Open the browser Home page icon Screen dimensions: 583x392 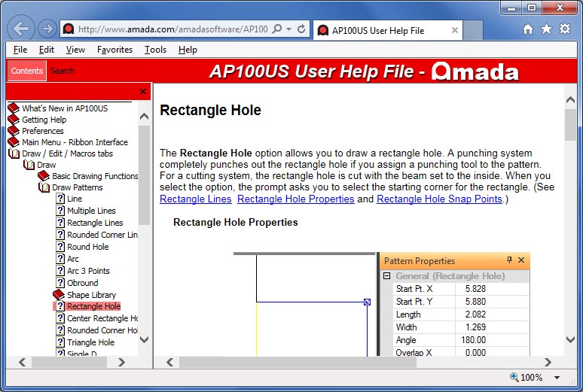click(x=528, y=29)
